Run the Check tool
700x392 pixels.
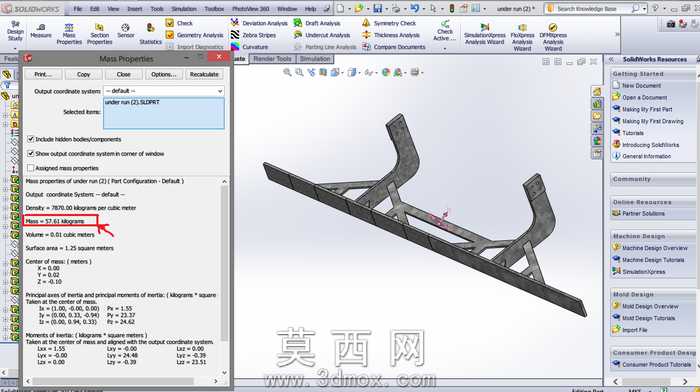click(179, 23)
